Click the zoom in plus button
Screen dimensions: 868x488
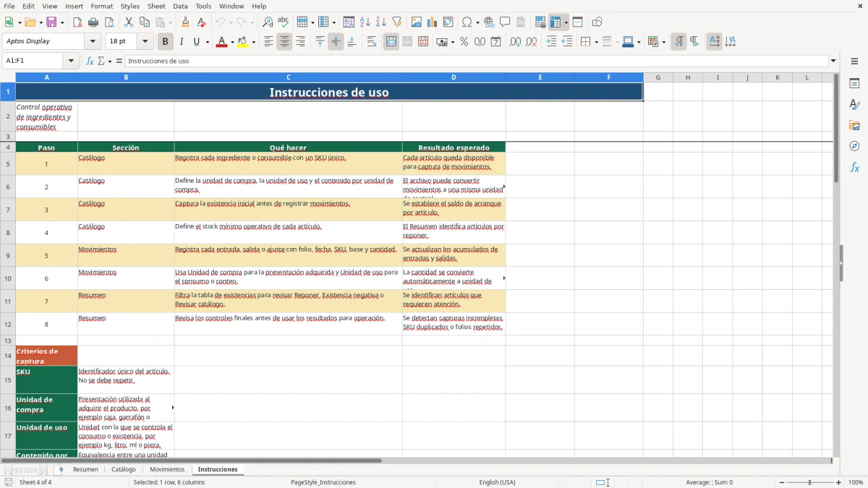click(x=839, y=482)
